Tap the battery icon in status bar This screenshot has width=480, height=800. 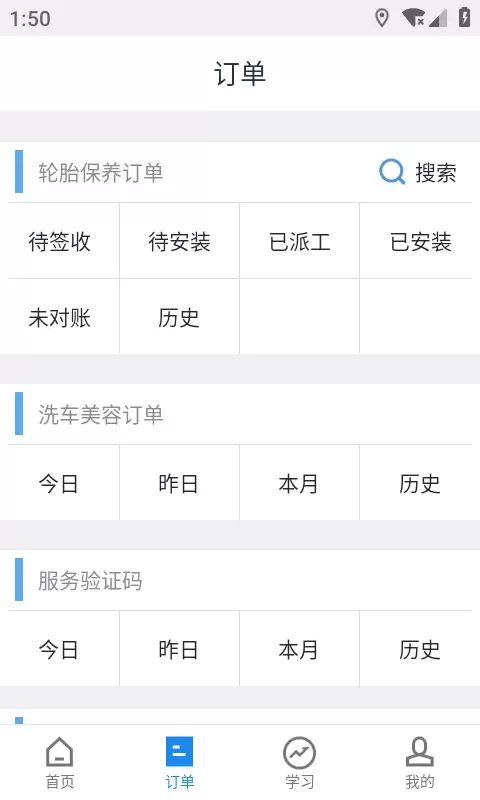pyautogui.click(x=464, y=17)
